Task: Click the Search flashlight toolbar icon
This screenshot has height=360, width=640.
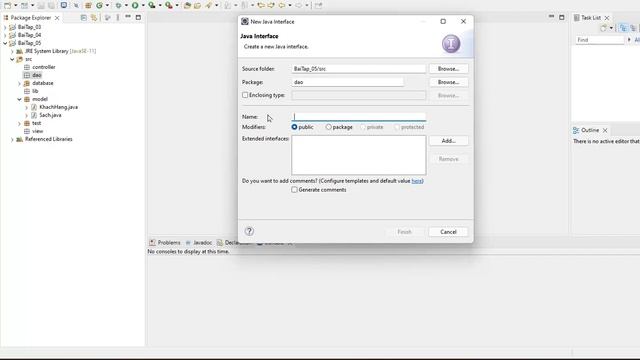Action: pyautogui.click(x=209, y=5)
